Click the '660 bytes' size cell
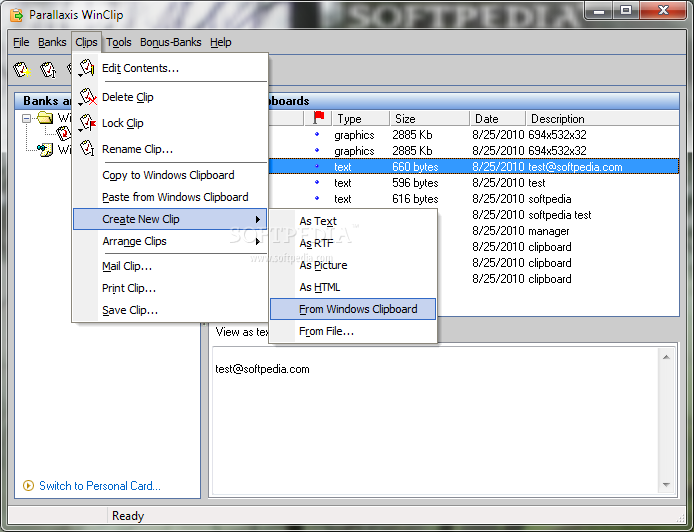Viewport: 694px width, 532px height. pyautogui.click(x=415, y=167)
